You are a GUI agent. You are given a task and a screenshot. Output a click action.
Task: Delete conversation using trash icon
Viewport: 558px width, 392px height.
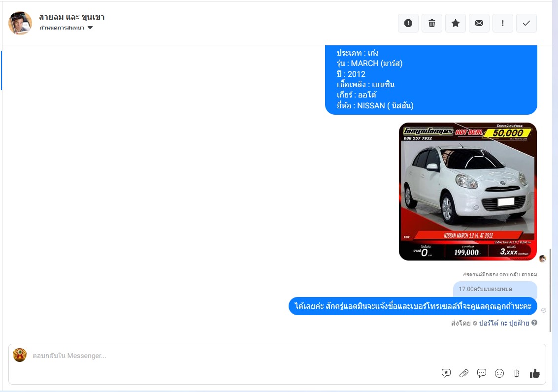(431, 23)
